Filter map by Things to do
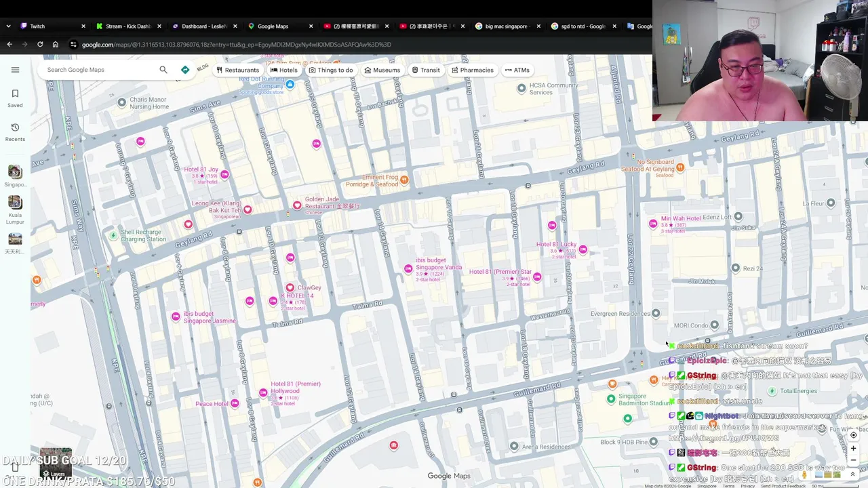 click(330, 70)
